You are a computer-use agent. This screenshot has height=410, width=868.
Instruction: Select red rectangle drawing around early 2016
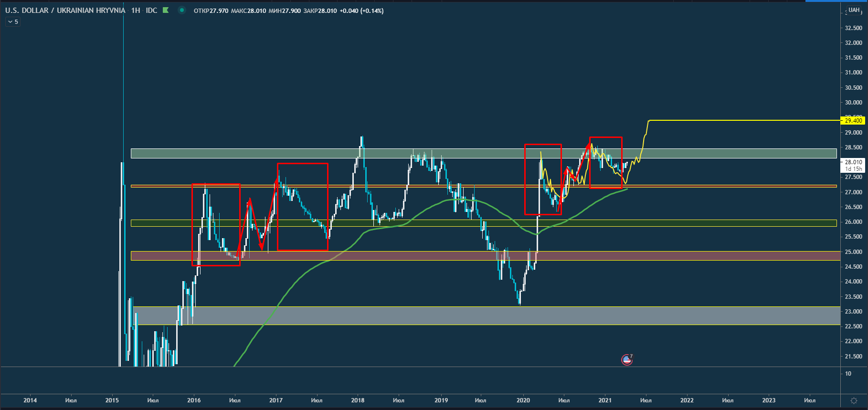192,224
